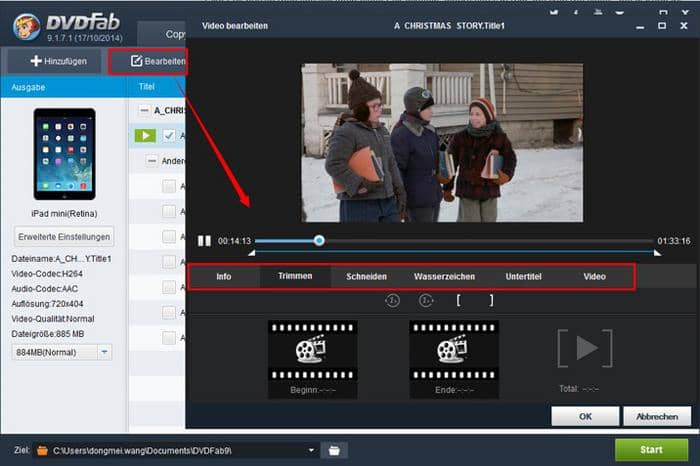This screenshot has height=466, width=700.
Task: Click the orange folder icon next to Ziel
Action: pyautogui.click(x=42, y=450)
